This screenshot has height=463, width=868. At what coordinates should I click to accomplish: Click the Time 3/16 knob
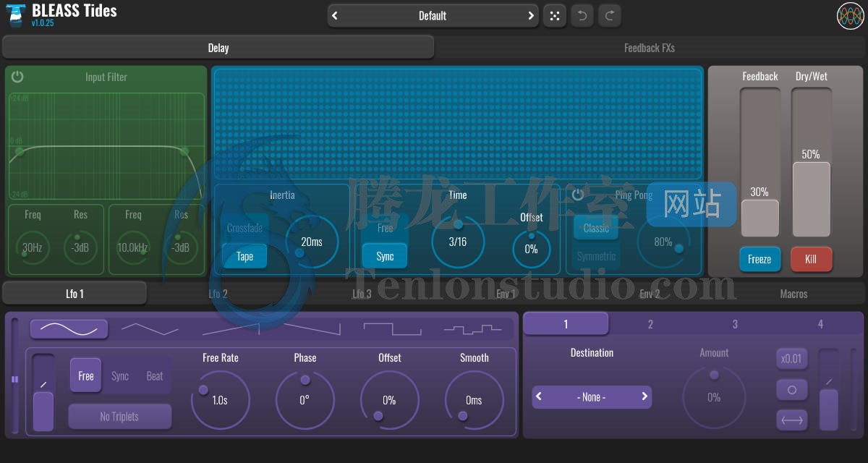click(x=458, y=242)
